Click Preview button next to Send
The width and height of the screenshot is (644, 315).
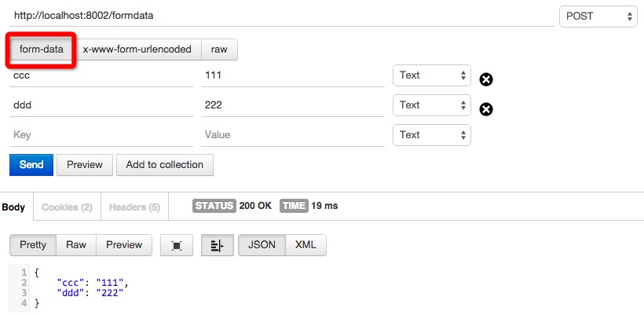[85, 165]
